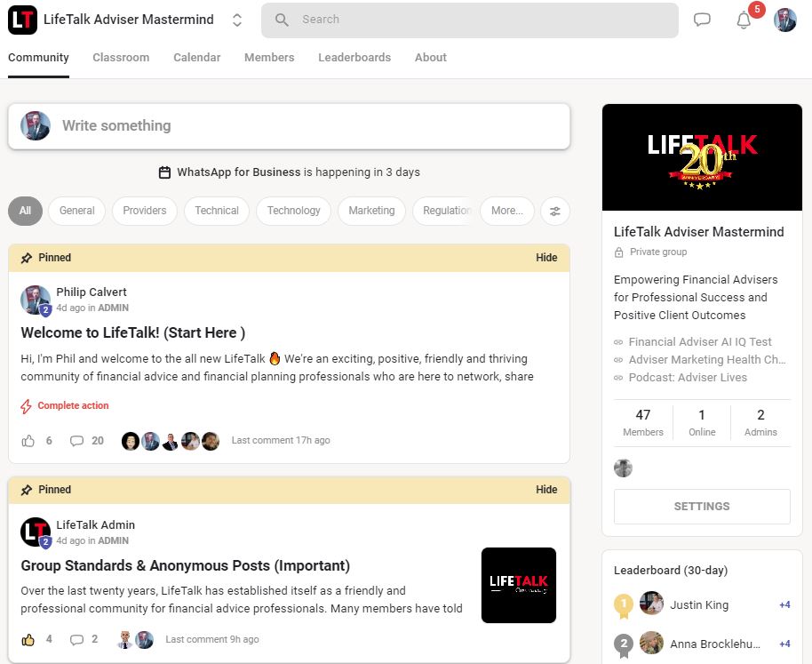View the 47 Members count
This screenshot has height=664, width=812.
pyautogui.click(x=643, y=422)
